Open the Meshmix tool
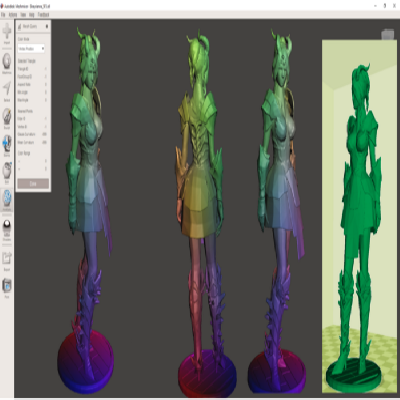This screenshot has width=400, height=400. click(7, 63)
